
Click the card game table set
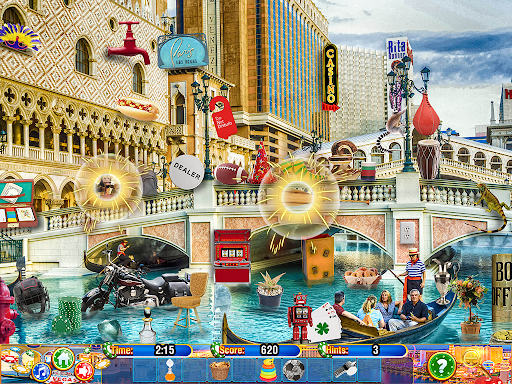coord(18,203)
